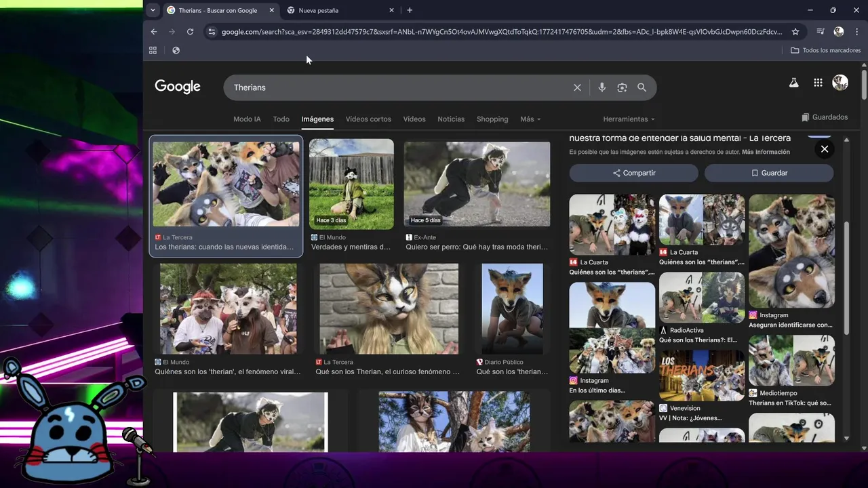The image size is (868, 488).
Task: Click in the Therians search field
Action: [x=400, y=87]
